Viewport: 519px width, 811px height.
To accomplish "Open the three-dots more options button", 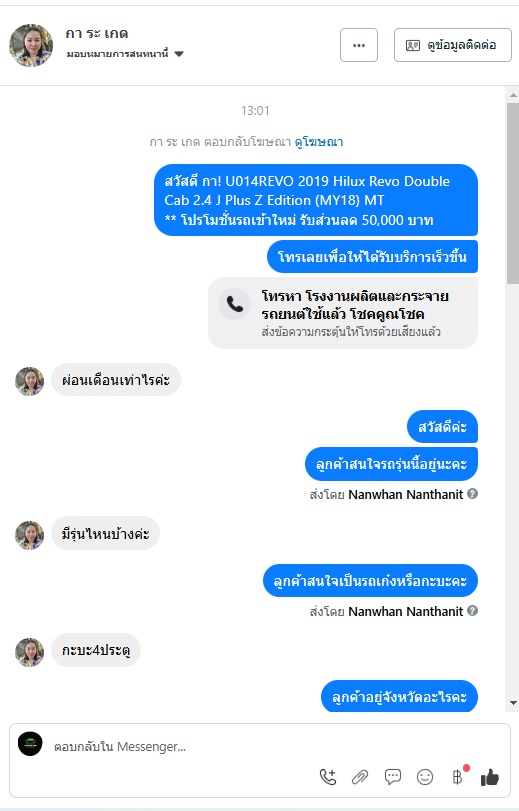I will point(359,45).
